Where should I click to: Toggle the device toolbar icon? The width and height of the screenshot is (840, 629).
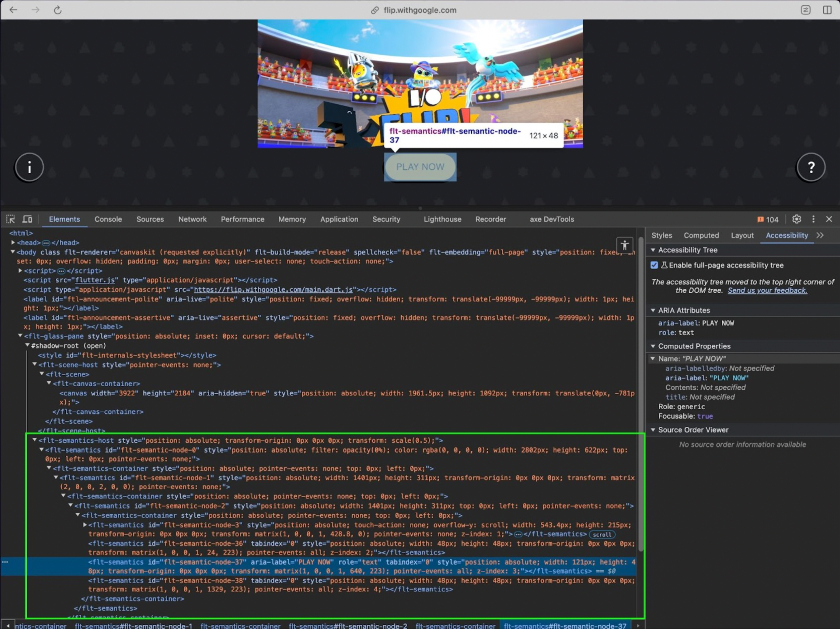click(x=27, y=219)
